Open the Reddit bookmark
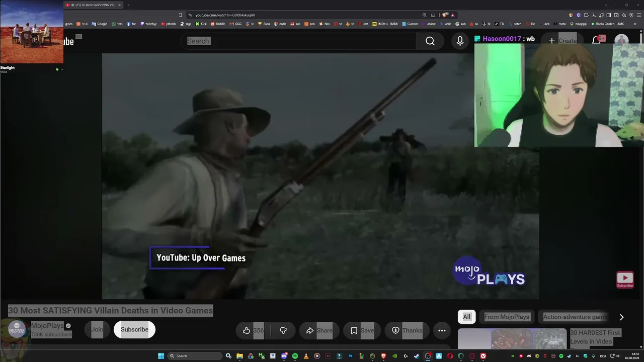Screen dimensions: 644x362 [x=218, y=24]
